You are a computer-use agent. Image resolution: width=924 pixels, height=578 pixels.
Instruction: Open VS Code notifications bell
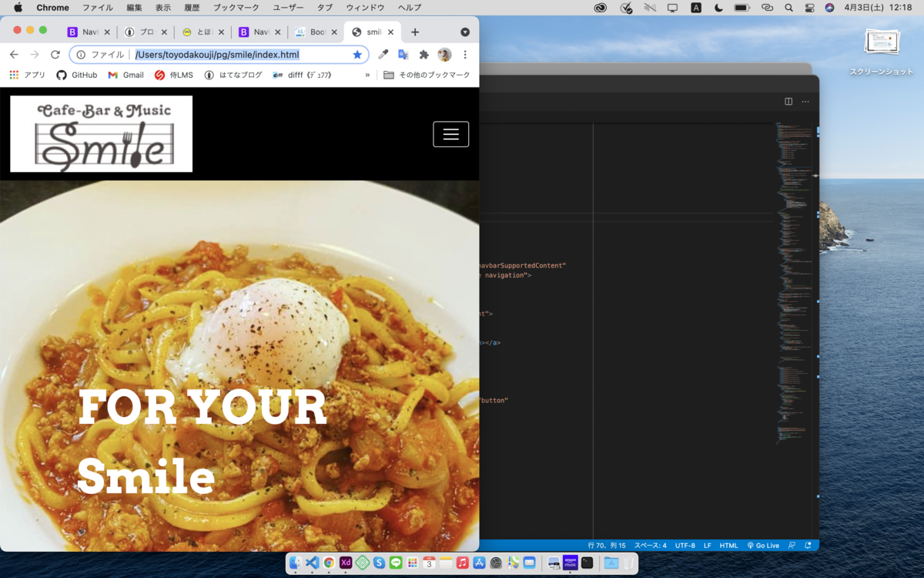point(808,546)
